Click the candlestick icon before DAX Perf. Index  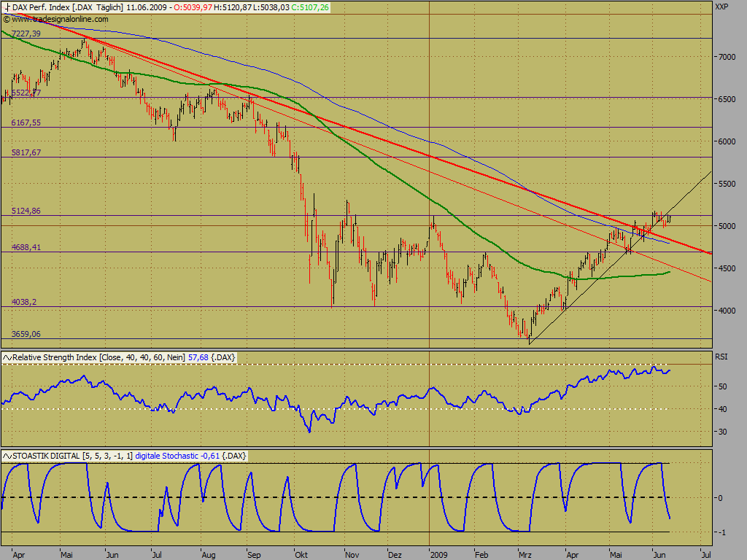7,7
